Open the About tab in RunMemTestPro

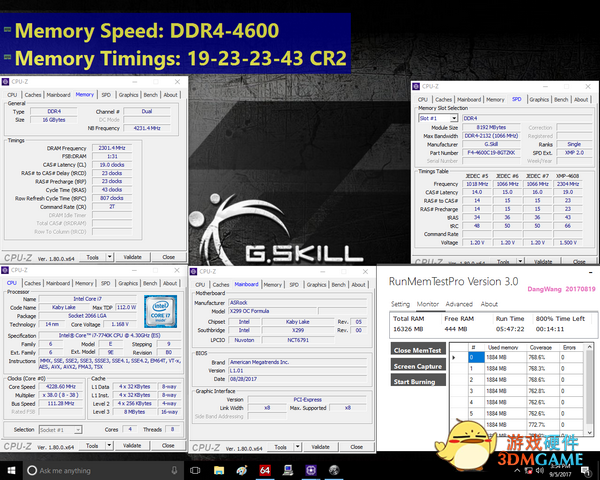click(x=489, y=304)
